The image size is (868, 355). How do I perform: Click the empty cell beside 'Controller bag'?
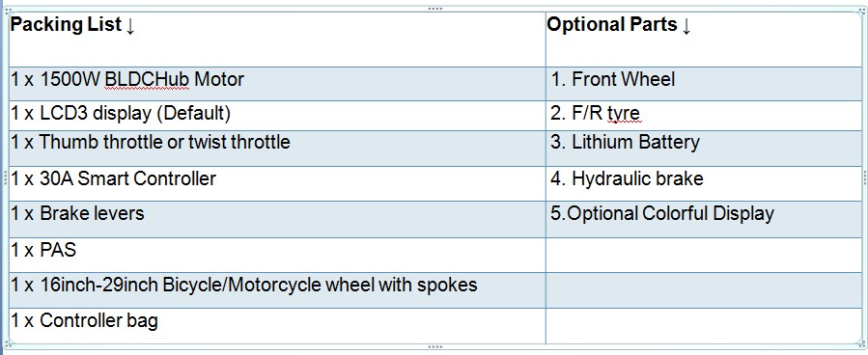coord(704,326)
